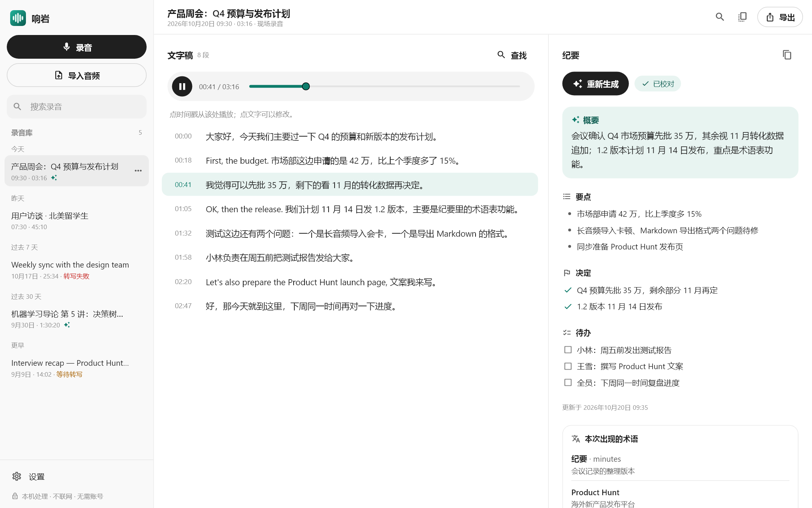The width and height of the screenshot is (812, 508).
Task: Import an audio file with 导入音频
Action: click(x=77, y=75)
